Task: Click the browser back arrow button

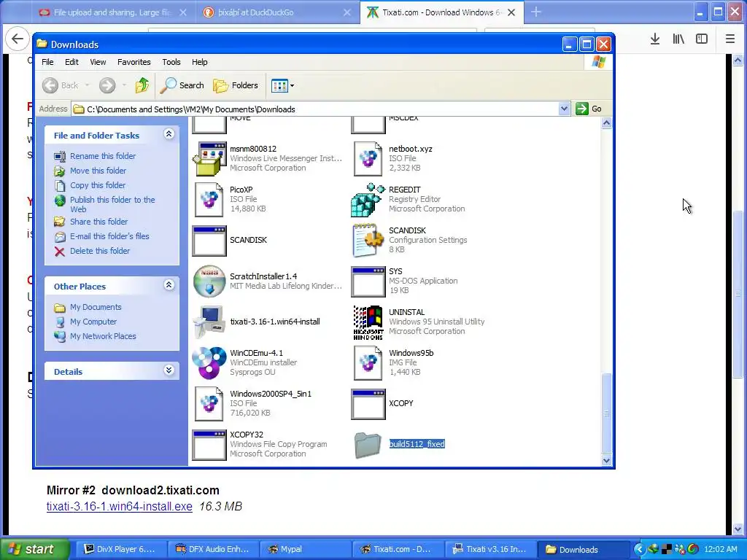Action: click(x=18, y=39)
